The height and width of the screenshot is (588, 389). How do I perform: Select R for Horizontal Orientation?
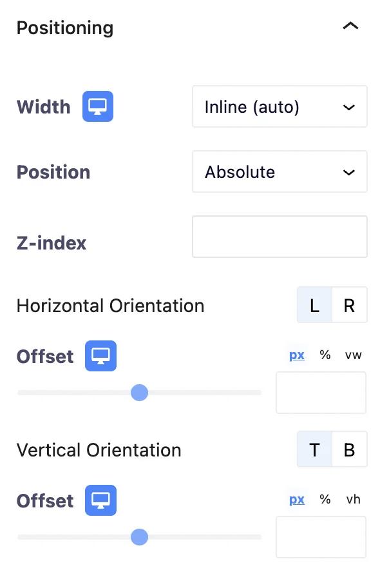349,305
